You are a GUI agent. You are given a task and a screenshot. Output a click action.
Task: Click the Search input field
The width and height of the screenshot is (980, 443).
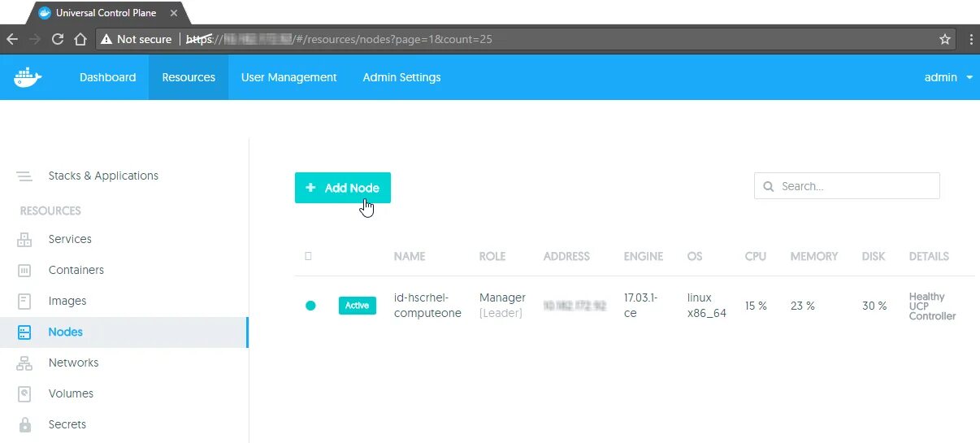[847, 186]
